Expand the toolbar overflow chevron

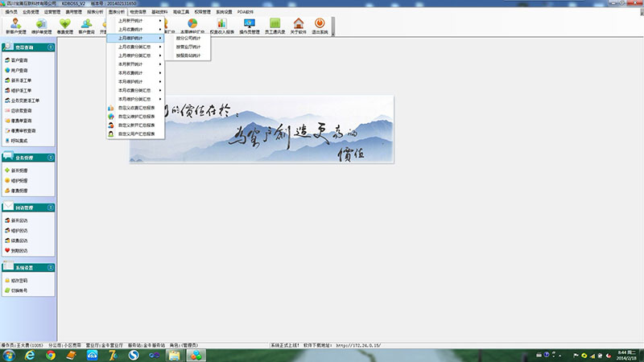pos(333,27)
